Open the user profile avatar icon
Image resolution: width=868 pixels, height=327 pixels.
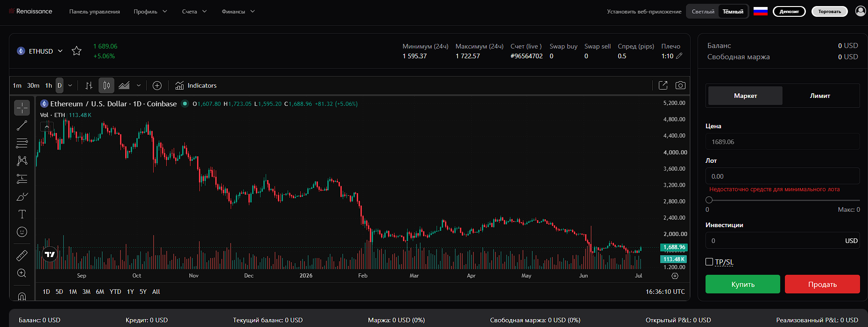861,11
